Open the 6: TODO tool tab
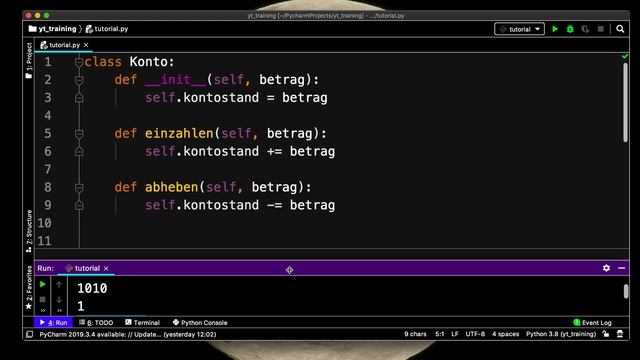 tap(96, 322)
